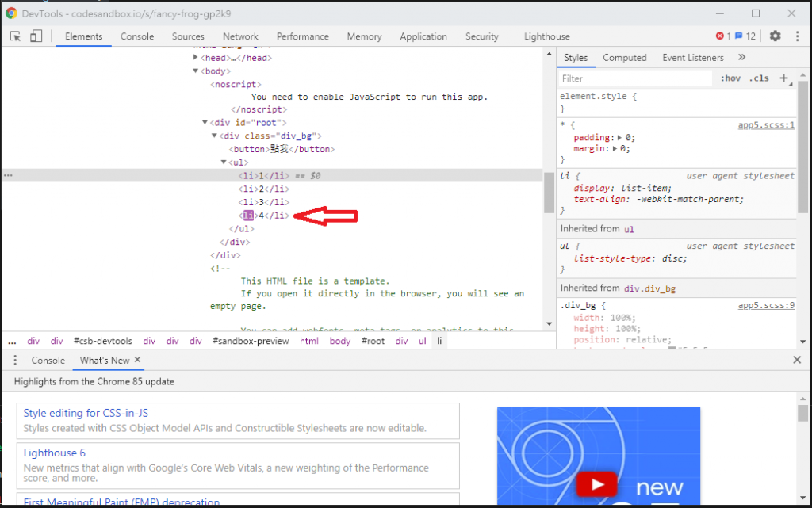Open app5.scss:9 source link

coord(766,305)
